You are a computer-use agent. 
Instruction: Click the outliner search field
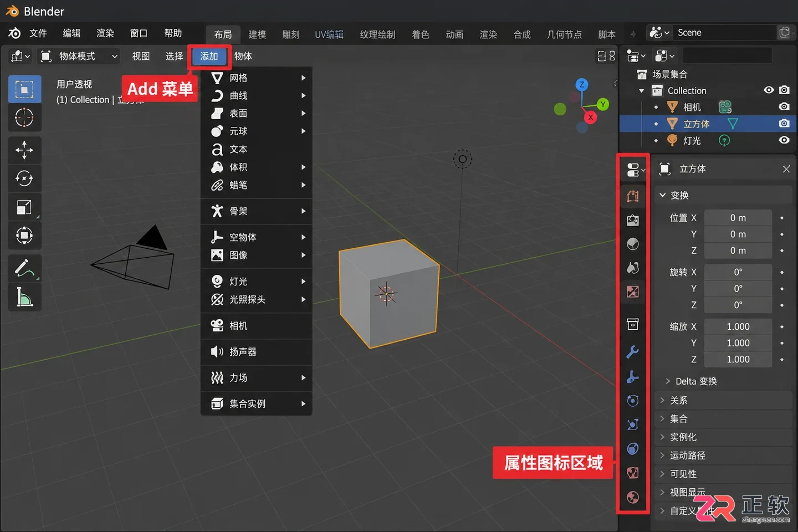coord(727,55)
